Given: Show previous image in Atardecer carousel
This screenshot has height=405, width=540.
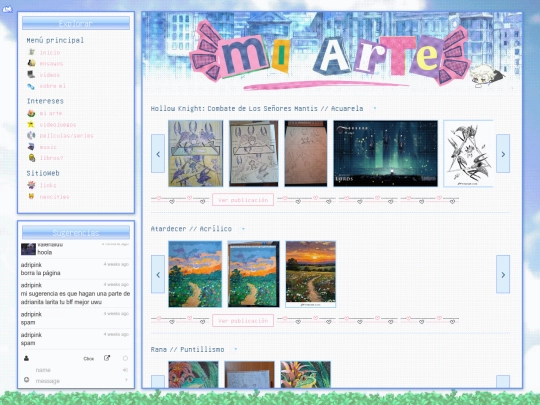Looking at the screenshot, I should point(158,274).
